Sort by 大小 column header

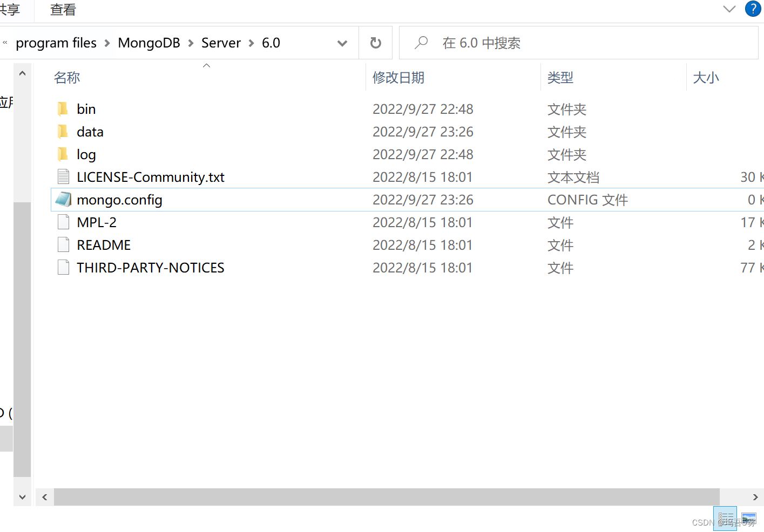point(706,78)
